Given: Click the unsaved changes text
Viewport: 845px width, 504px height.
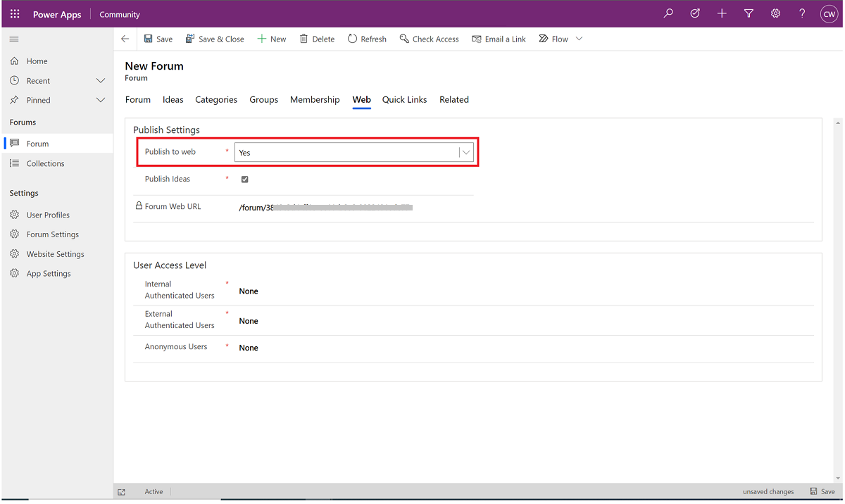Looking at the screenshot, I should (768, 491).
